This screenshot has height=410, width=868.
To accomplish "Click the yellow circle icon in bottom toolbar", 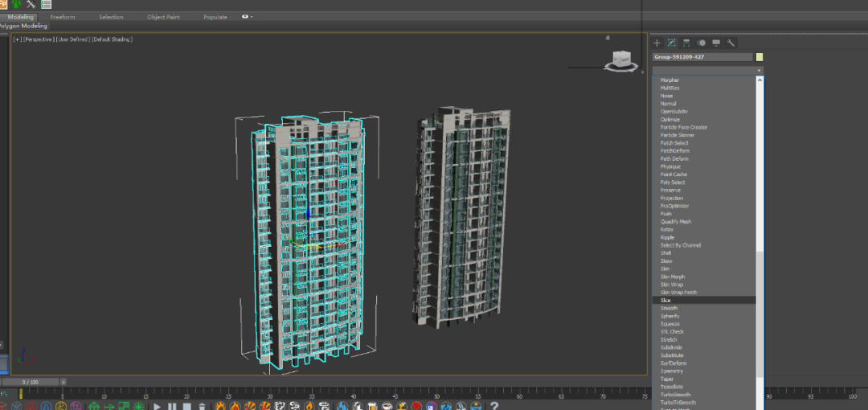I will [60, 407].
